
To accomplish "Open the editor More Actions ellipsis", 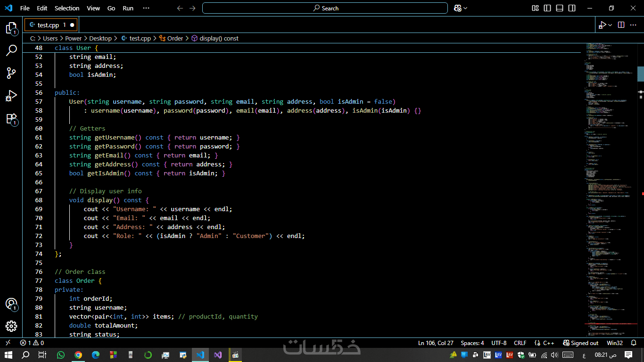I will point(634,25).
